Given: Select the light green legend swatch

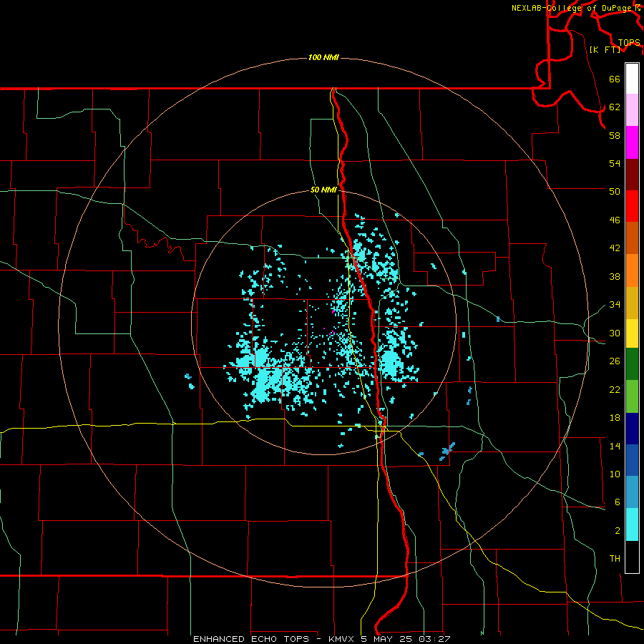Looking at the screenshot, I should pos(632,396).
